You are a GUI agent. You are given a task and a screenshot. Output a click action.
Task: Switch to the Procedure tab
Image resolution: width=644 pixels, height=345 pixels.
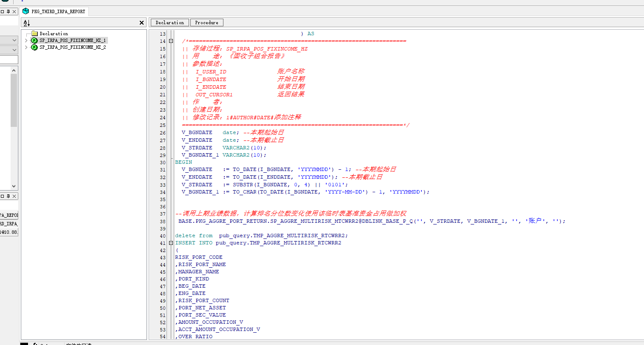[x=206, y=22]
